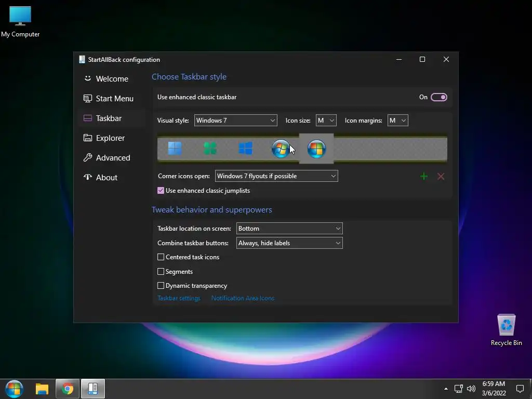Pick the Windows 10 blue logo start icon
532x399 pixels.
(245, 148)
